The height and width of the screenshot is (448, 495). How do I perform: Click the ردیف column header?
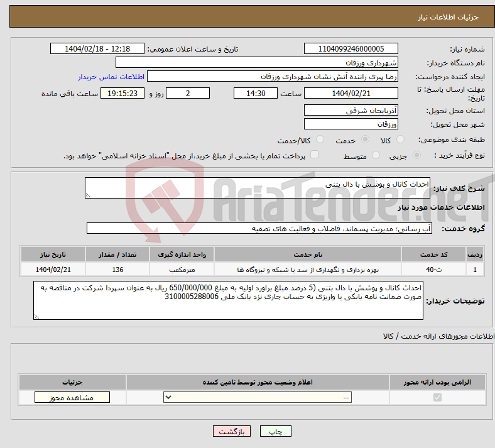tap(475, 254)
